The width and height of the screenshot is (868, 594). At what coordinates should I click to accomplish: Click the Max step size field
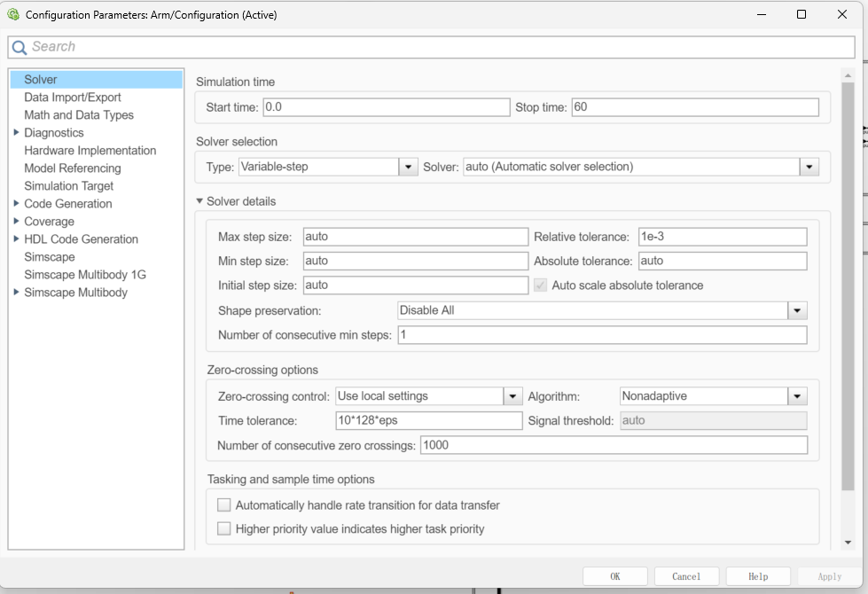coord(416,237)
